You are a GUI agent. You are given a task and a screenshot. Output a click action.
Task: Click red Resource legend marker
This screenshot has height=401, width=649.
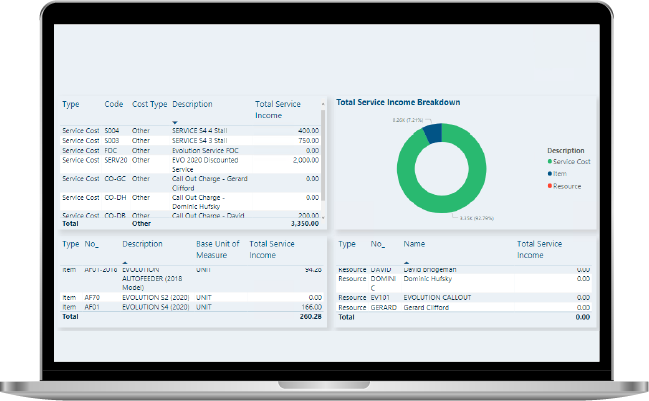click(550, 186)
